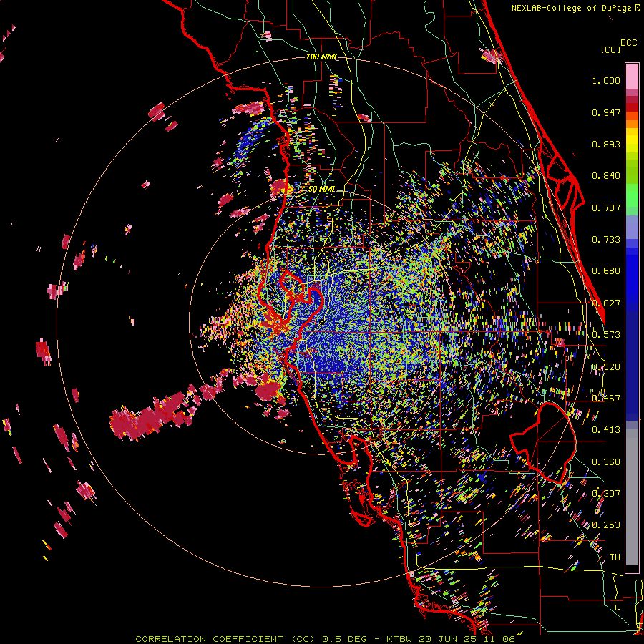Select the 0.733 color scale value
The image size is (644, 644).
(x=606, y=240)
